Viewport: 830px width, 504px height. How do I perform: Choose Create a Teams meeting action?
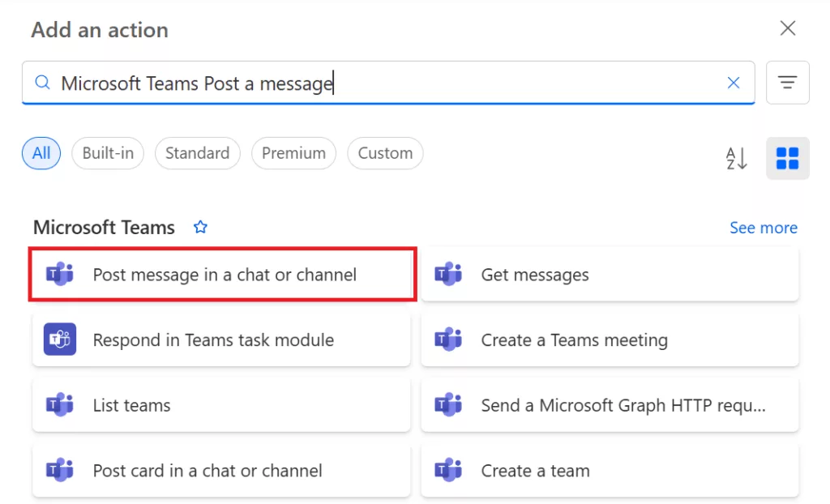click(610, 340)
